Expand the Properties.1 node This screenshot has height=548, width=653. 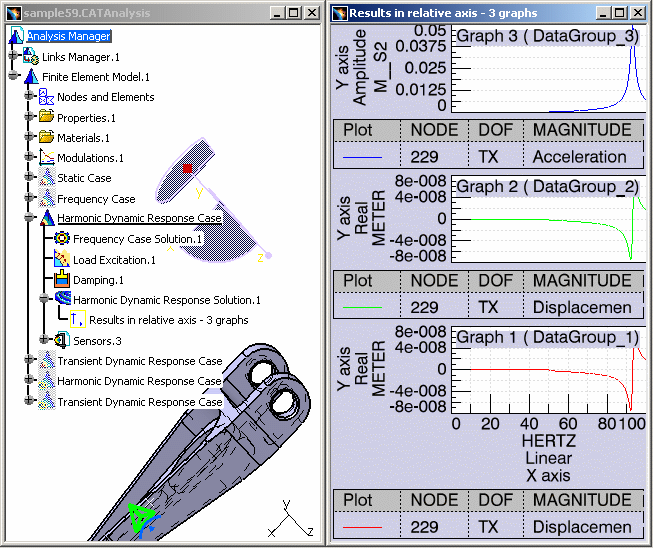(x=28, y=116)
